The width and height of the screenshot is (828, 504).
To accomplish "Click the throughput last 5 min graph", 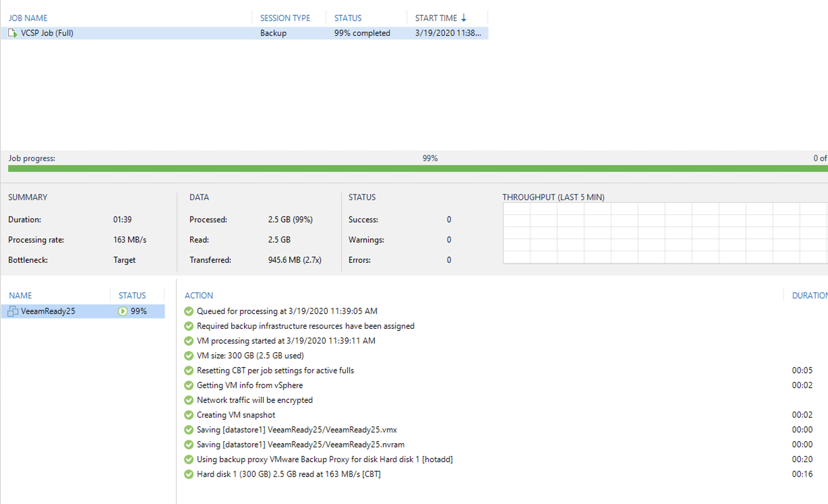I will [x=665, y=233].
